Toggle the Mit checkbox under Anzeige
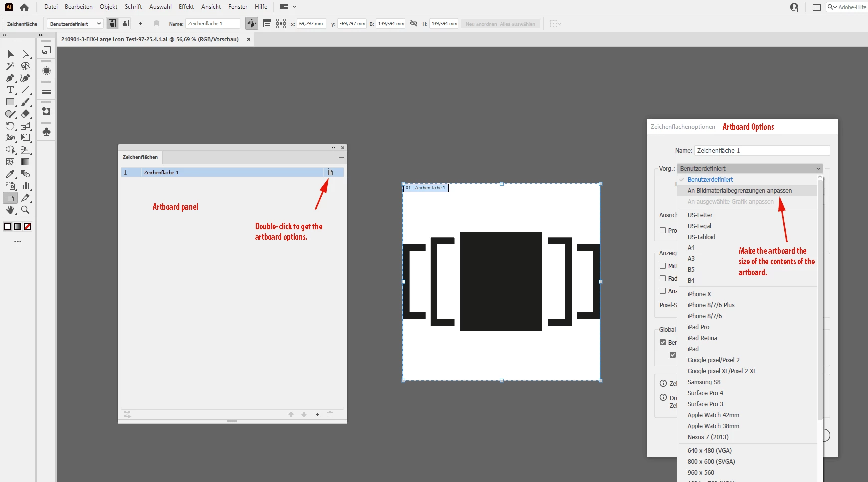Image resolution: width=868 pixels, height=482 pixels. [x=663, y=266]
